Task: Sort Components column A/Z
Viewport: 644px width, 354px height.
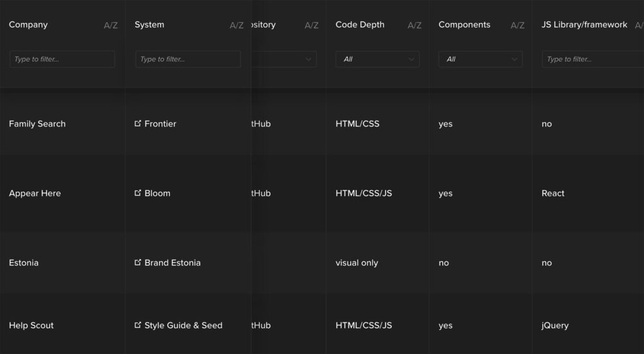Action: pyautogui.click(x=518, y=25)
